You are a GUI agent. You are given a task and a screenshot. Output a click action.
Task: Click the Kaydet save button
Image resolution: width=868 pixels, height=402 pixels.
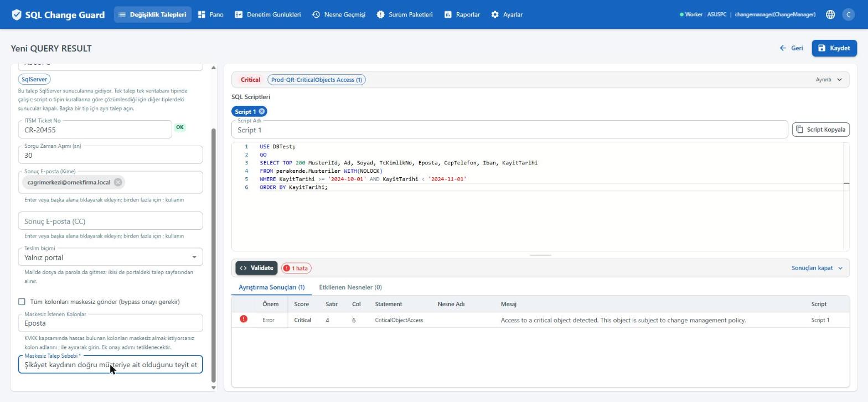click(834, 48)
